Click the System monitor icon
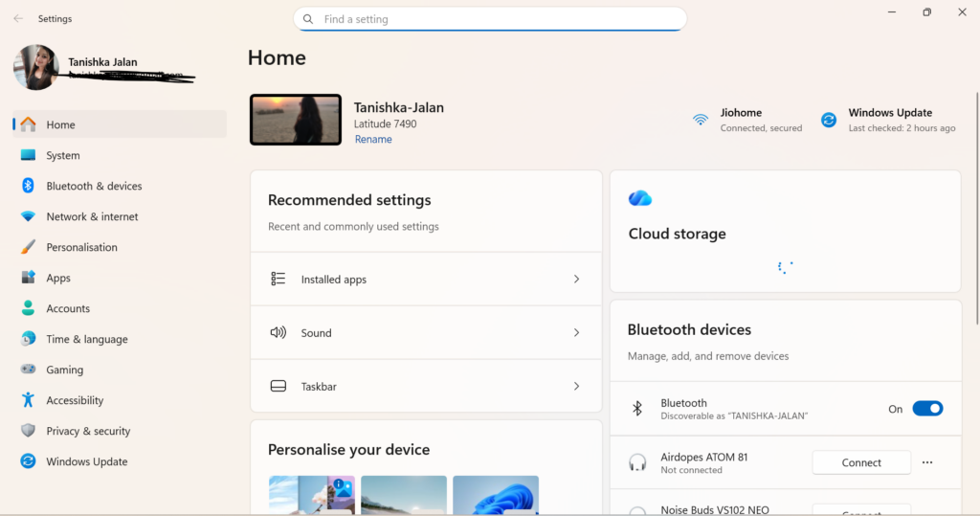The width and height of the screenshot is (980, 516). coord(28,155)
